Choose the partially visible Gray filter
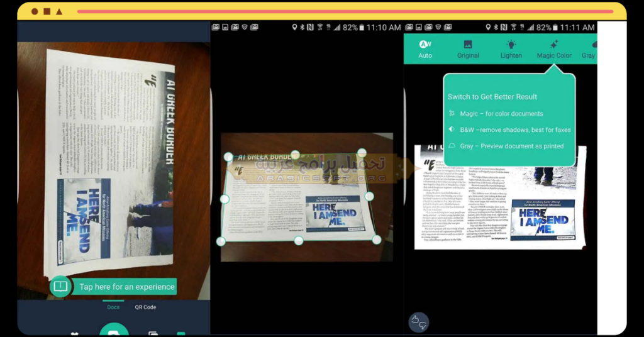Viewport: 644px width, 337px height. 589,49
